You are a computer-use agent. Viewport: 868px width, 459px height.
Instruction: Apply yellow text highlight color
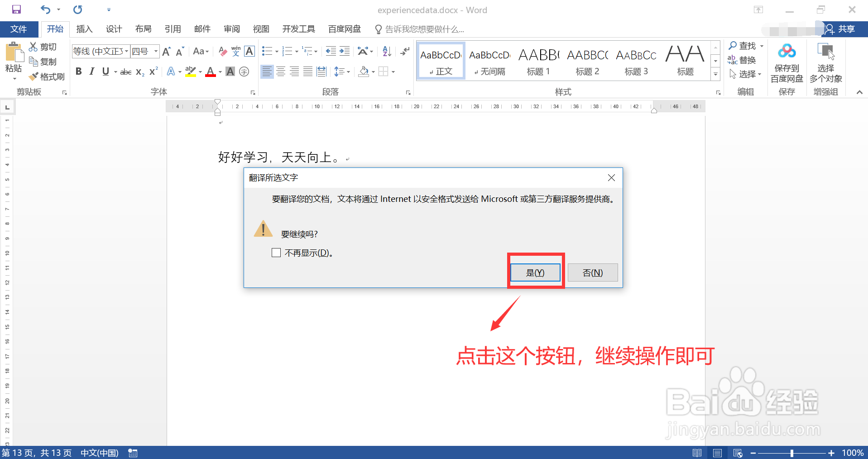pyautogui.click(x=191, y=72)
